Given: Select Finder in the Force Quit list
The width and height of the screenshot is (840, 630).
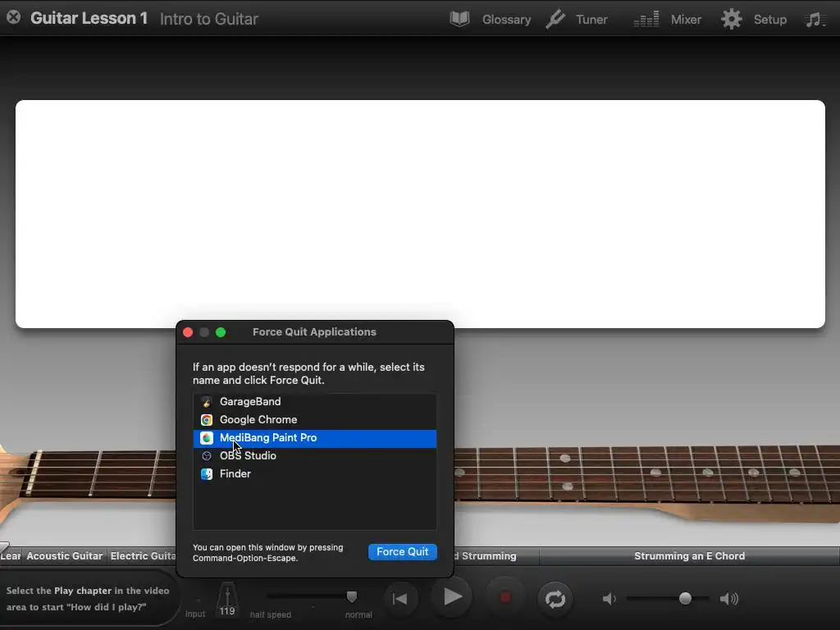Looking at the screenshot, I should [x=314, y=474].
